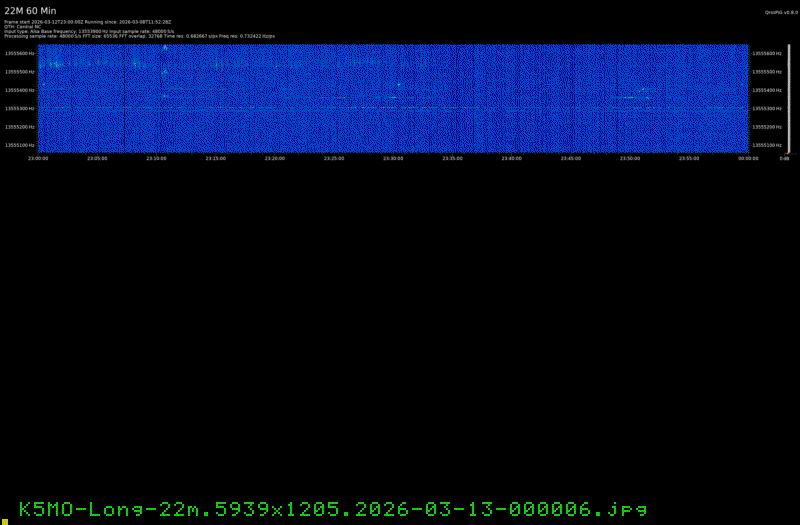Click the Processing sample rate info line
Image resolution: width=800 pixels, height=525 pixels.
(x=140, y=36)
